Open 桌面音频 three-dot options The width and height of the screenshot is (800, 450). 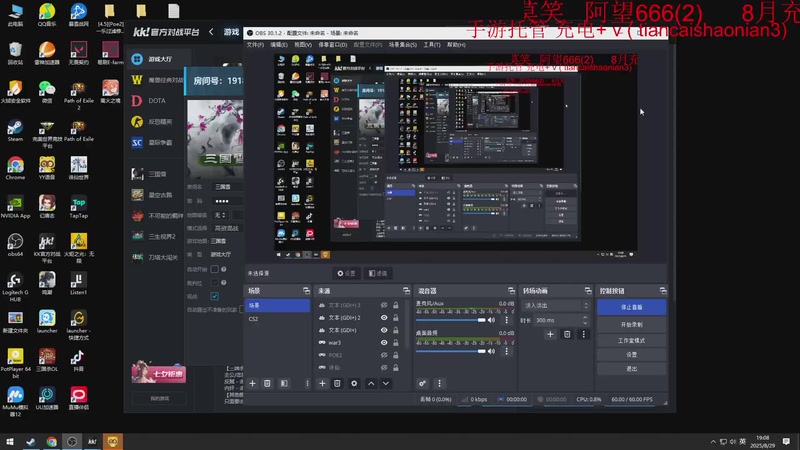coord(506,351)
